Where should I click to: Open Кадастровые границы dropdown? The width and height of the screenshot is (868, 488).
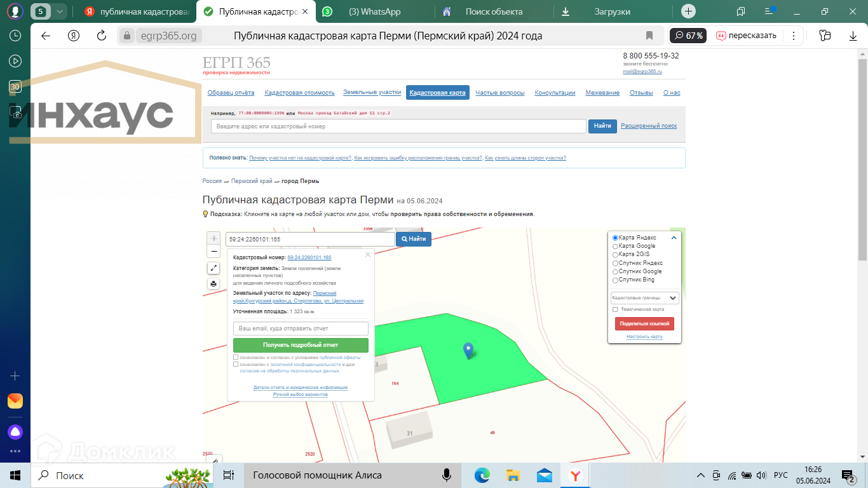(644, 297)
